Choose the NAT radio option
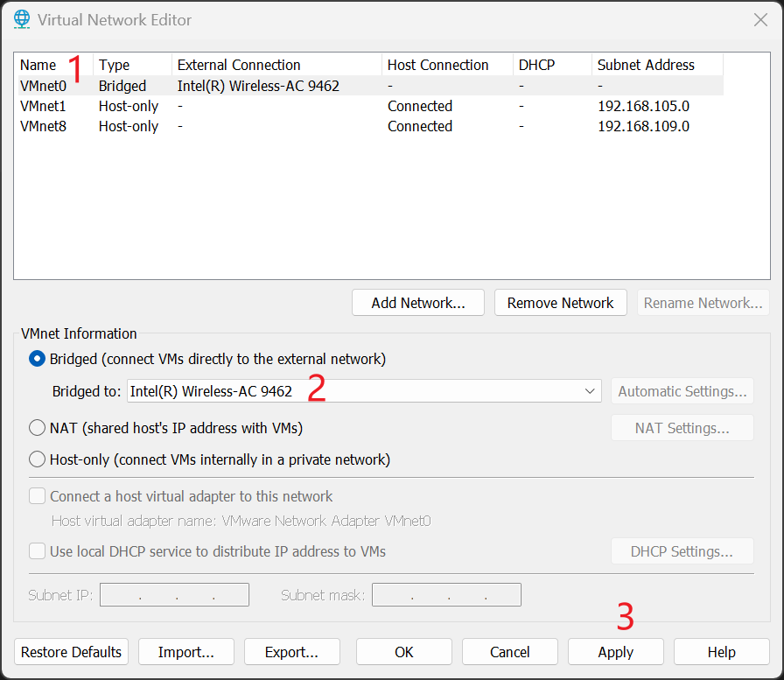The height and width of the screenshot is (680, 784). [37, 428]
